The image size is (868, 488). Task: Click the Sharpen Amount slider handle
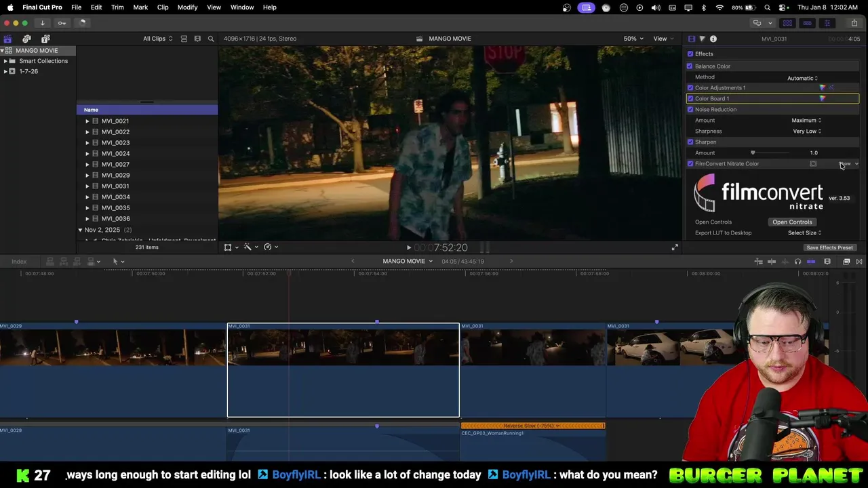pos(753,152)
